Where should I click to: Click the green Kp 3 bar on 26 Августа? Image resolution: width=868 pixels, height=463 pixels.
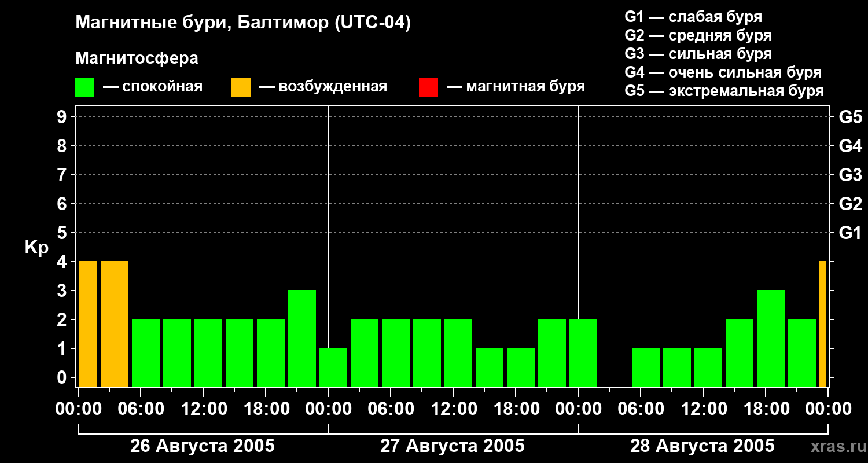tap(302, 338)
